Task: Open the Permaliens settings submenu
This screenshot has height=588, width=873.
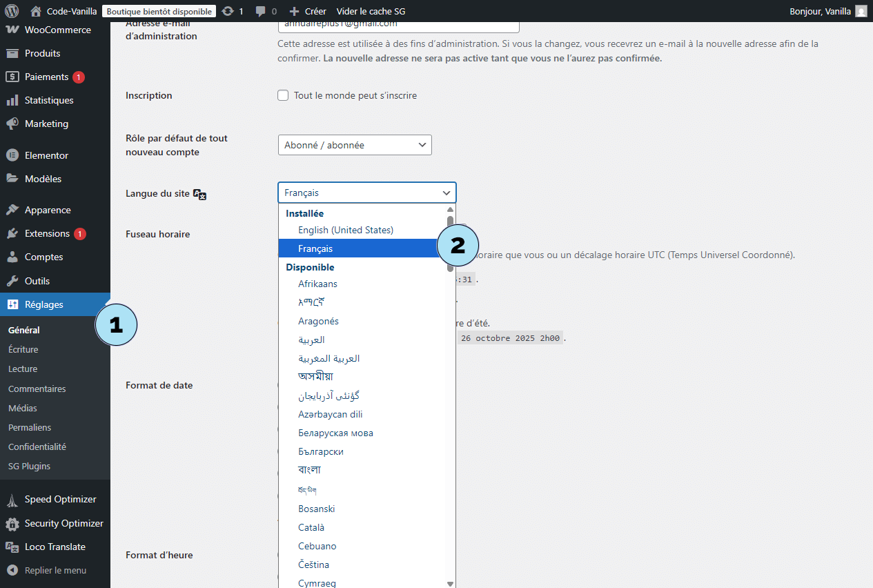Action: click(30, 427)
